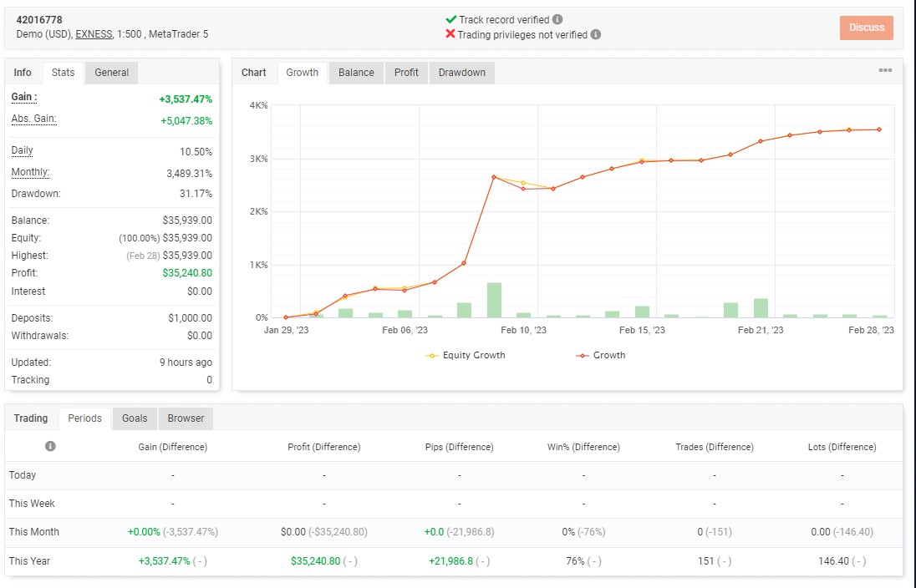
Task: Click the last data point on growth line
Action: pos(879,129)
